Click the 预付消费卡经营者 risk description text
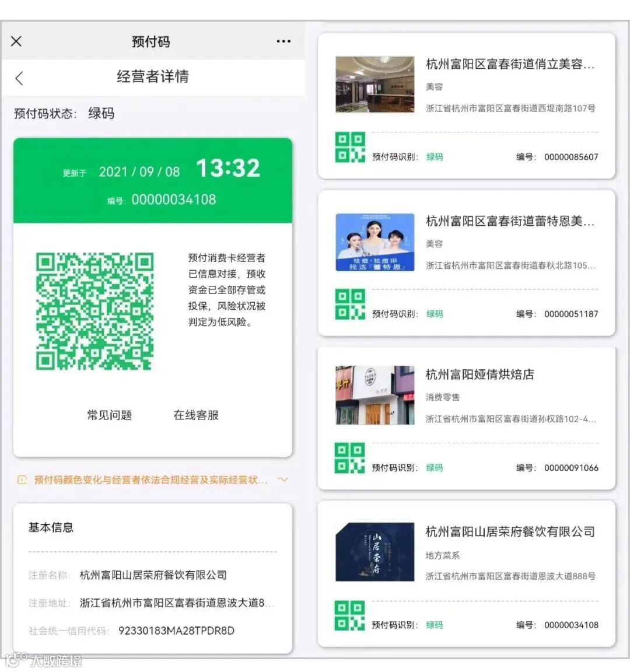The image size is (630, 672). 227,290
